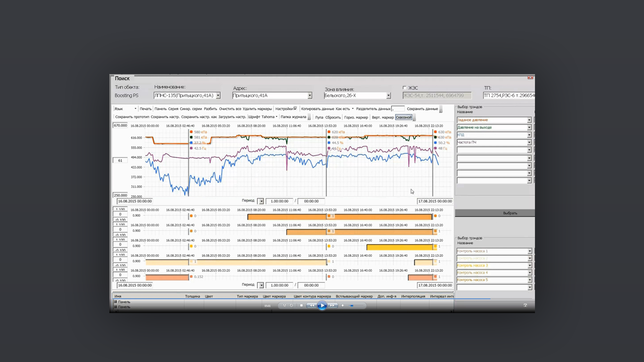Image resolution: width=644 pixels, height=362 pixels.
Task: Open the Наименование dropdown ЛПНС-135
Action: pos(218,96)
